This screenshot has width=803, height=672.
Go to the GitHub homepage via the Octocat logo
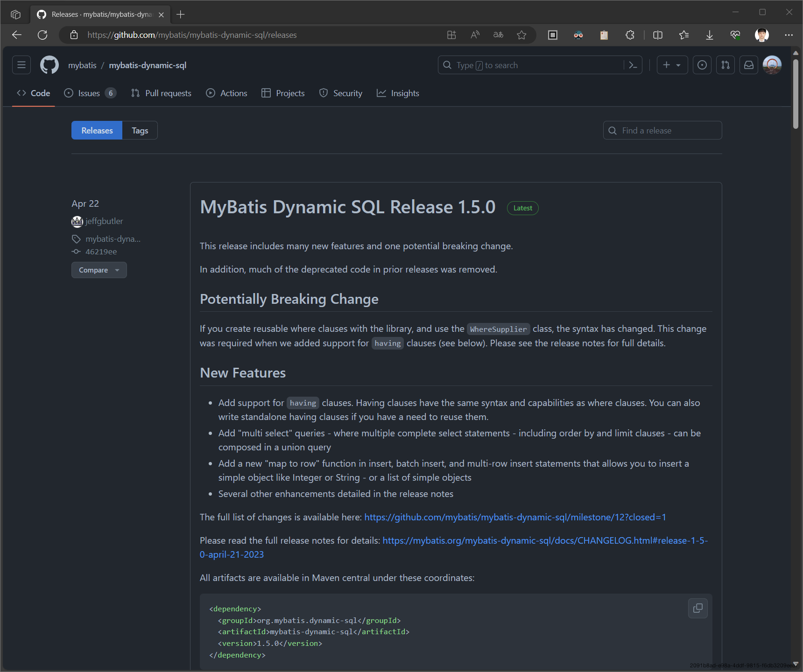click(x=49, y=65)
